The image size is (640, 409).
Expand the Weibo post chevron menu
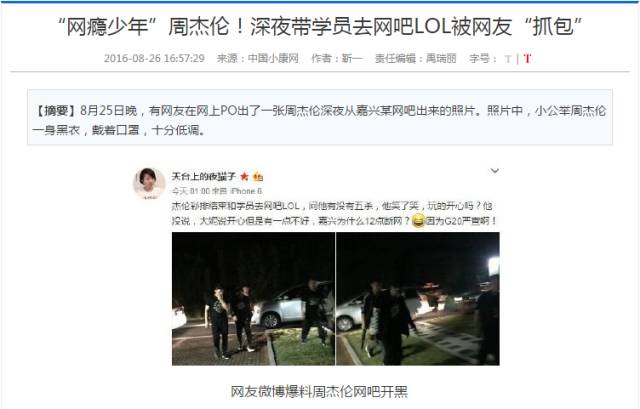[x=494, y=171]
